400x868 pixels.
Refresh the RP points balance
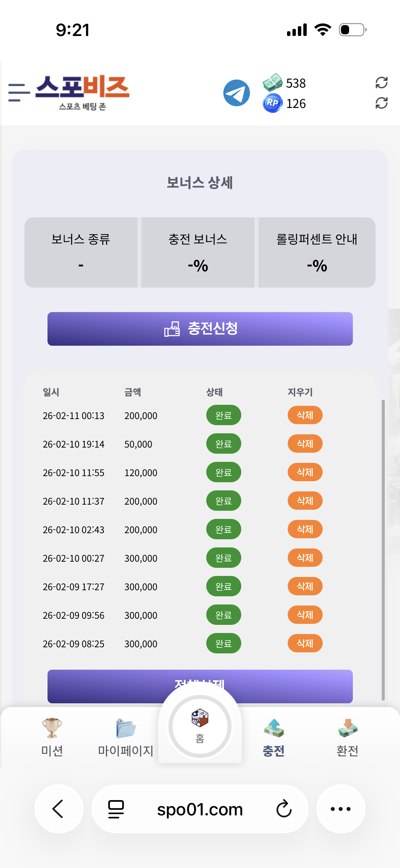pos(381,103)
